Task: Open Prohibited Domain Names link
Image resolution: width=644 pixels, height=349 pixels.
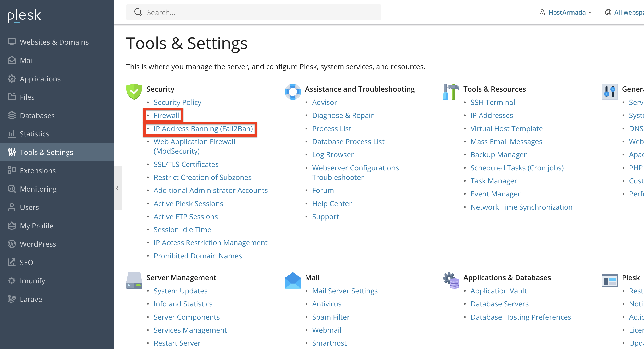Action: point(198,256)
